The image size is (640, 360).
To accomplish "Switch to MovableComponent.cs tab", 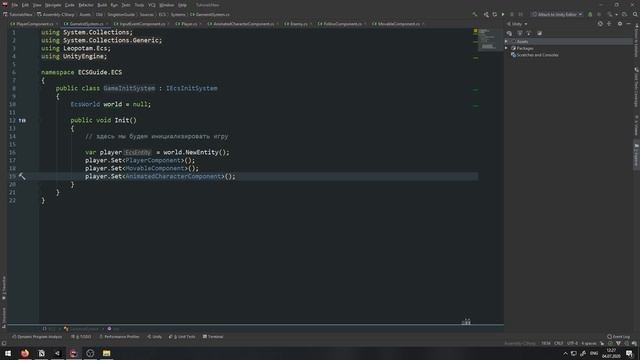I will pyautogui.click(x=398, y=24).
